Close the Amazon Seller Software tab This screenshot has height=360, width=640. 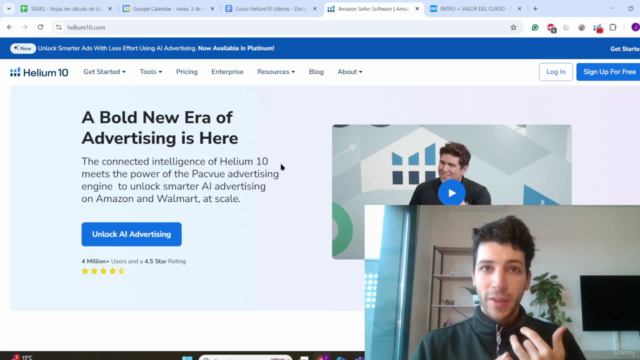coord(417,9)
